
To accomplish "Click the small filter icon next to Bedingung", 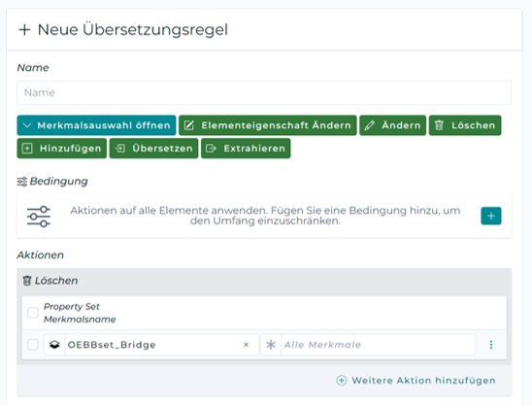I will pyautogui.click(x=21, y=182).
